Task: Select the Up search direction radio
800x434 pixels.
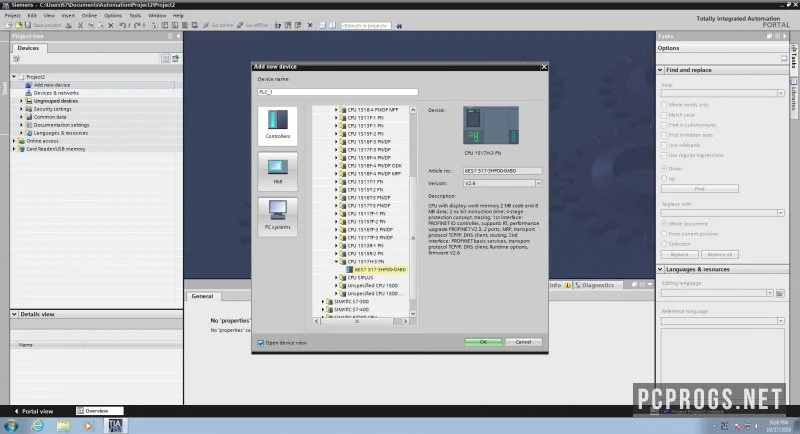Action: click(664, 178)
